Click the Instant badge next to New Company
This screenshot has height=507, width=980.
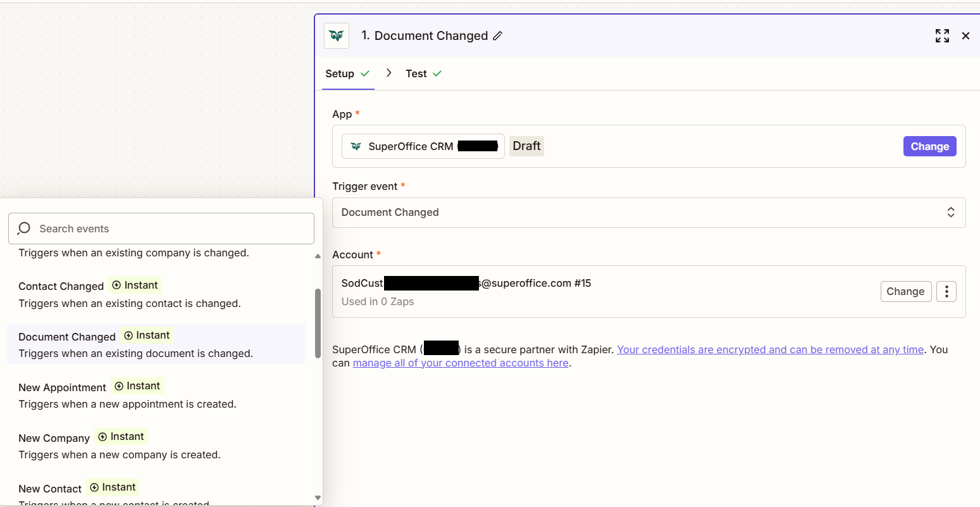click(x=121, y=436)
